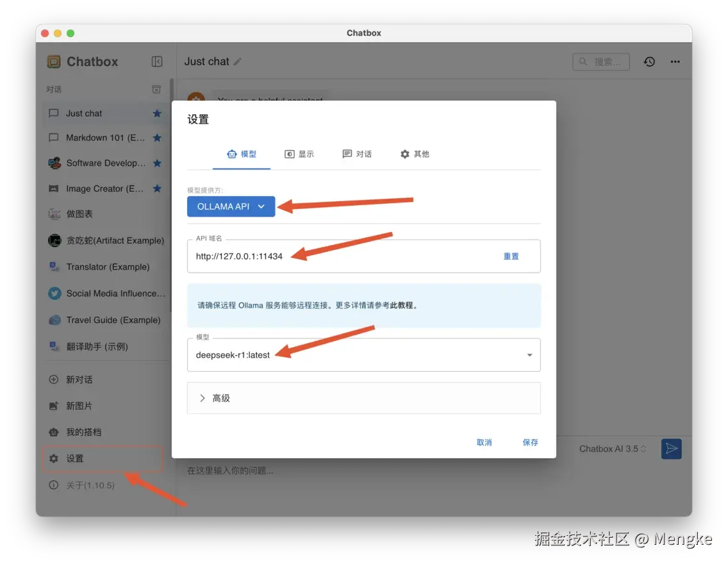Click the pencil icon to rename Just chat
Image resolution: width=728 pixels, height=564 pixels.
(238, 62)
